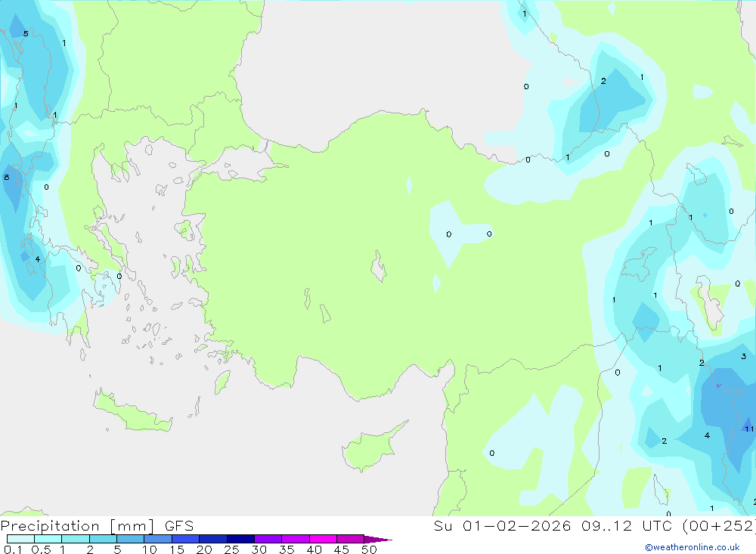The image size is (756, 554).
Task: Pick the 2–5 mm legend swatch
Action: point(103,539)
